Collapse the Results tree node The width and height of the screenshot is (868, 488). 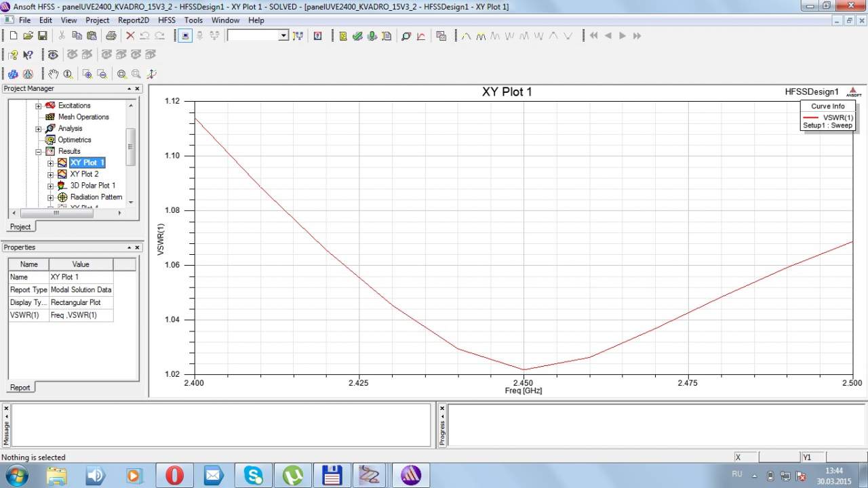(39, 151)
